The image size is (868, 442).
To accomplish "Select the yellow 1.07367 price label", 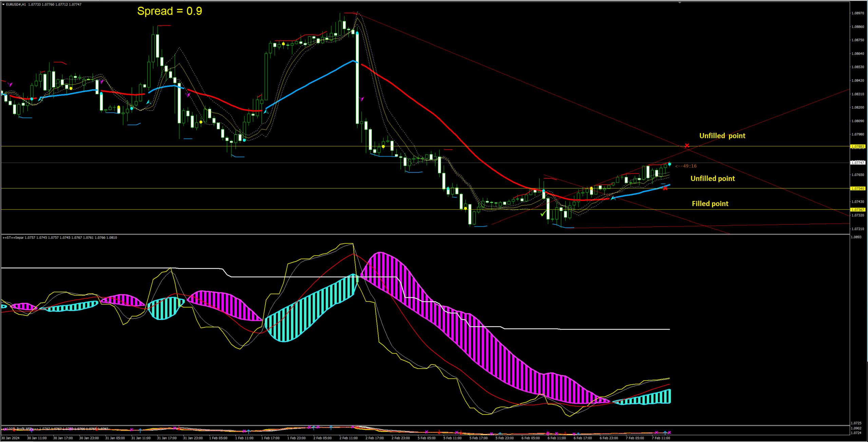I will [x=857, y=210].
